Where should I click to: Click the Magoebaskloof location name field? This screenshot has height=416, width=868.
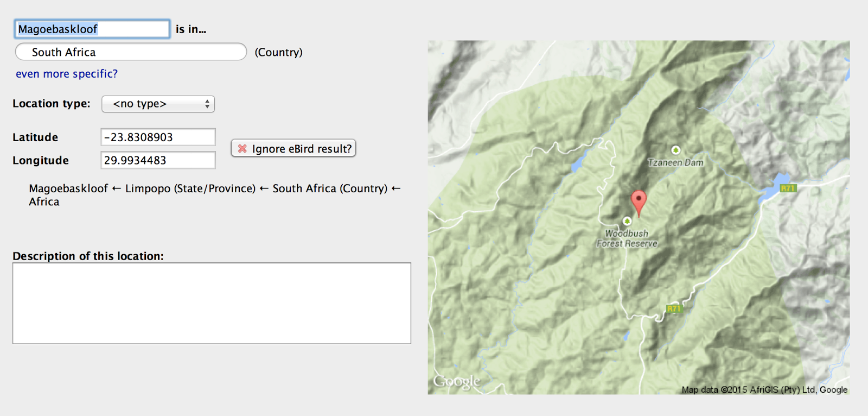pyautogui.click(x=92, y=29)
